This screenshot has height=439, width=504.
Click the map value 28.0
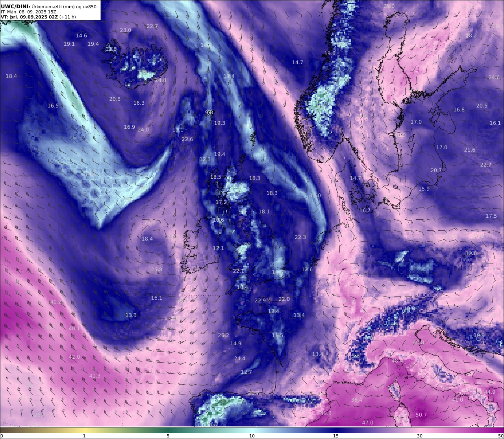(389, 6)
